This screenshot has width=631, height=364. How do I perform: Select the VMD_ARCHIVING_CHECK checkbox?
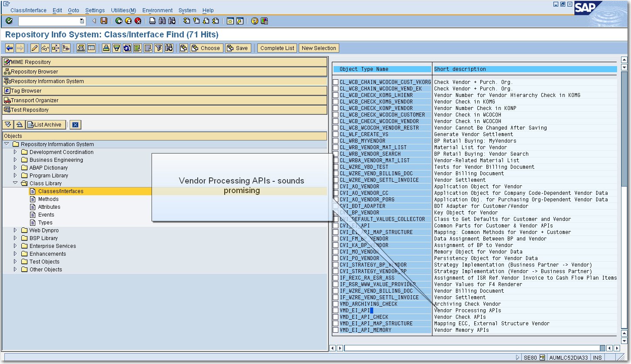(335, 304)
